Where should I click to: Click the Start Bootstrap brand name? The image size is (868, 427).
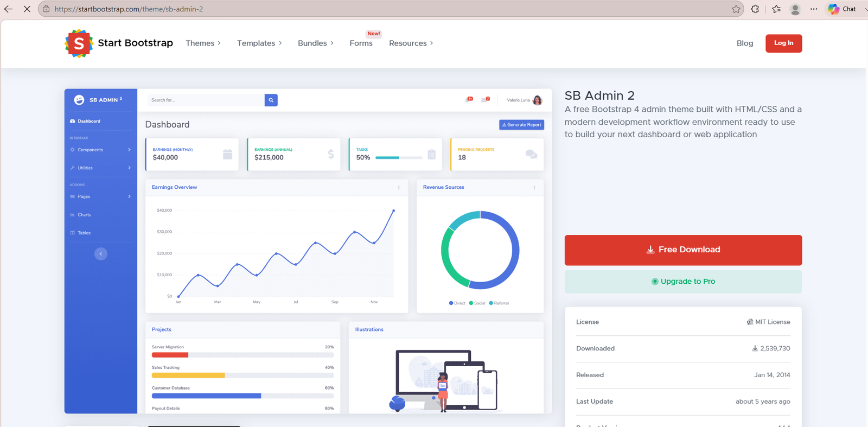[136, 43]
